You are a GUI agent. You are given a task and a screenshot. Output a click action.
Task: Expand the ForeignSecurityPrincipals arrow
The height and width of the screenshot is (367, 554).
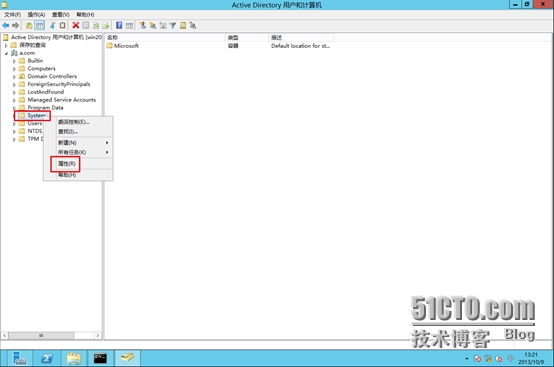(14, 84)
